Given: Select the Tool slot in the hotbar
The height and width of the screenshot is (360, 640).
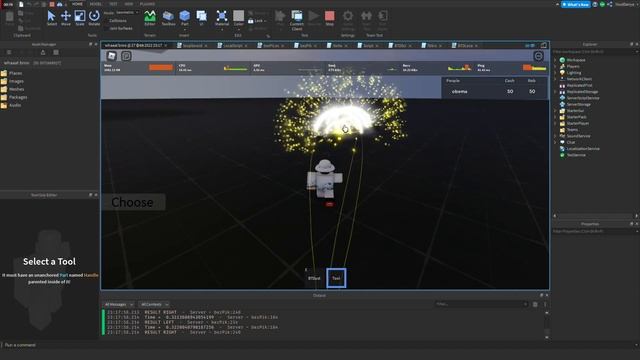Looking at the screenshot, I should [336, 278].
